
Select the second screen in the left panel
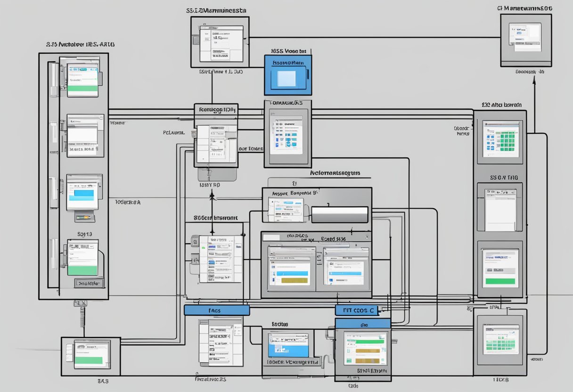pyautogui.click(x=82, y=135)
